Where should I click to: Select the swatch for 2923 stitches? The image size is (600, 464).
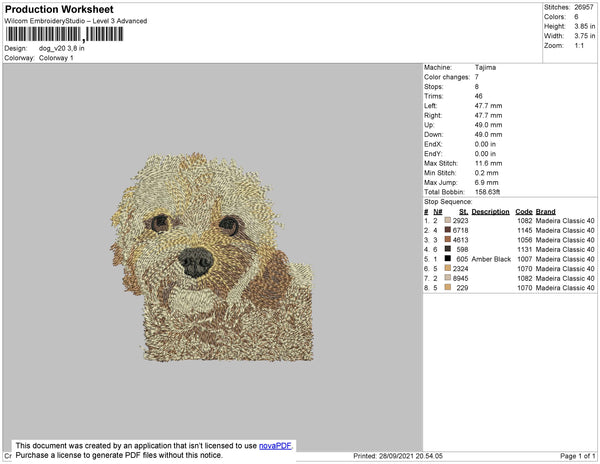pyautogui.click(x=447, y=221)
